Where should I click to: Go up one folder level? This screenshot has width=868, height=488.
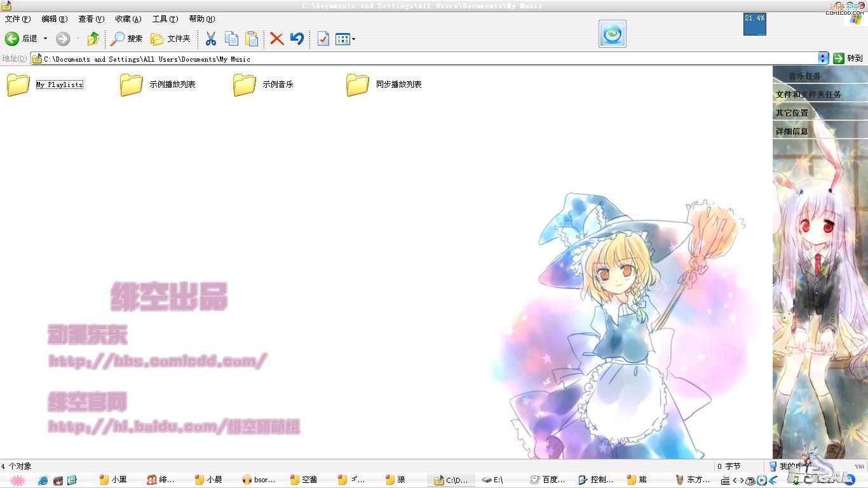click(93, 39)
